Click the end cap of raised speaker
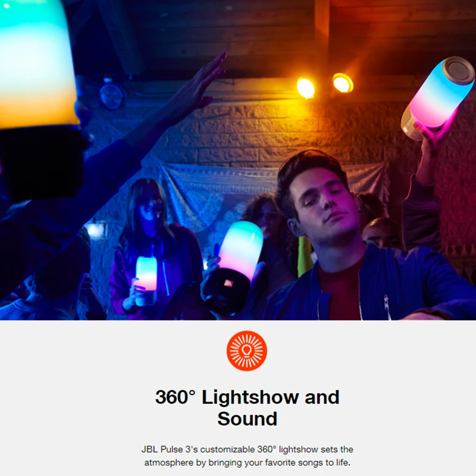 (x=458, y=70)
